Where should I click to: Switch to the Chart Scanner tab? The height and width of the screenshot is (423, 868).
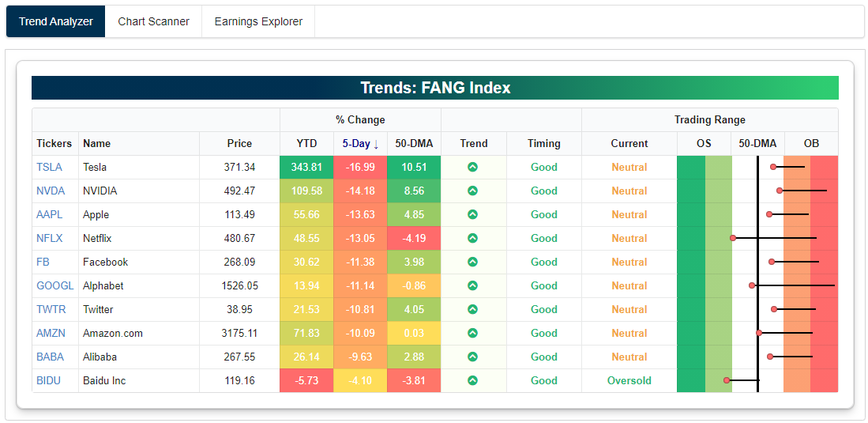tap(153, 21)
